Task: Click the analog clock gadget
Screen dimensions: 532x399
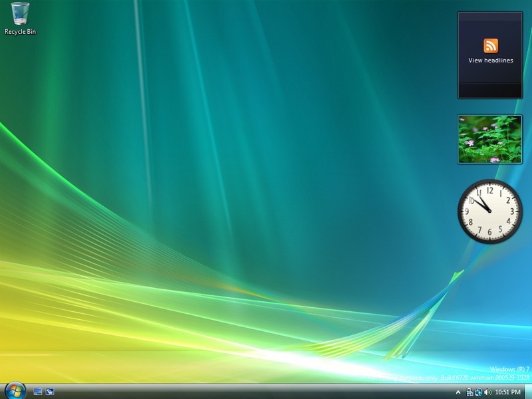Action: pyautogui.click(x=490, y=211)
